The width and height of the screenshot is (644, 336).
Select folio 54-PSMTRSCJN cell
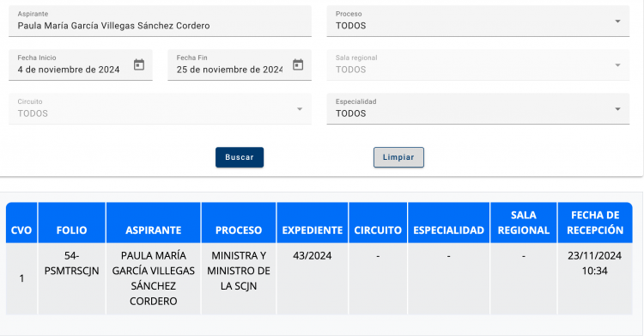coord(71,278)
